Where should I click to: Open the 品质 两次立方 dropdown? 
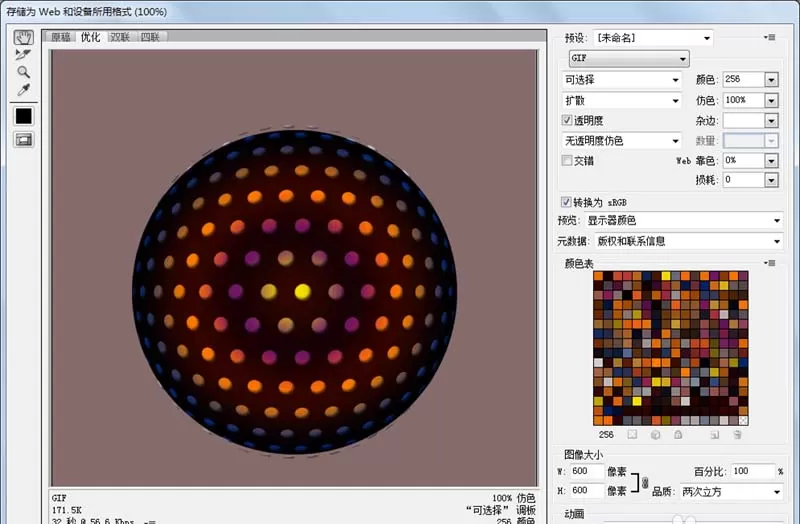point(731,492)
